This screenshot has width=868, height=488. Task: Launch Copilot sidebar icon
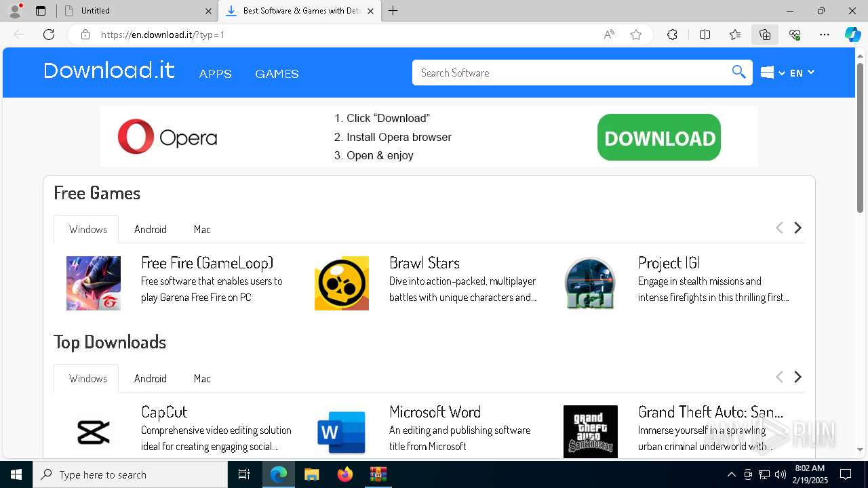pyautogui.click(x=852, y=35)
